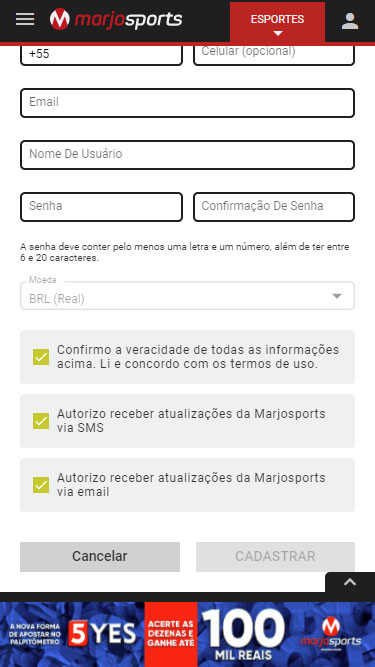Click the scroll-to-top arrow button
The width and height of the screenshot is (375, 667).
pyautogui.click(x=350, y=582)
